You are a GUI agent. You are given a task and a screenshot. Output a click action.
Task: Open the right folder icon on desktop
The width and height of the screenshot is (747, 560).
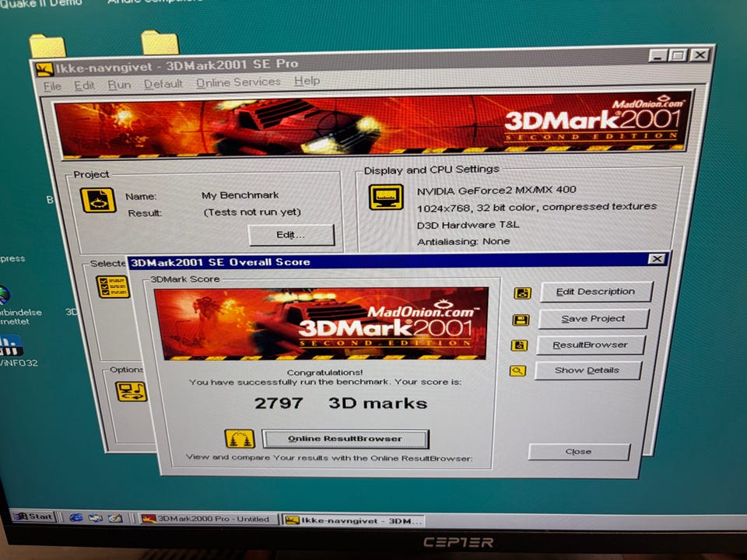[160, 43]
